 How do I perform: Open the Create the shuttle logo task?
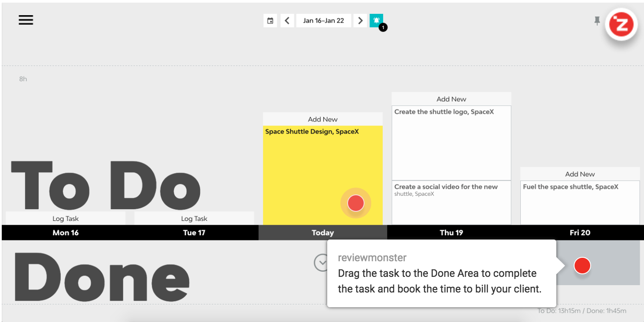(451, 143)
